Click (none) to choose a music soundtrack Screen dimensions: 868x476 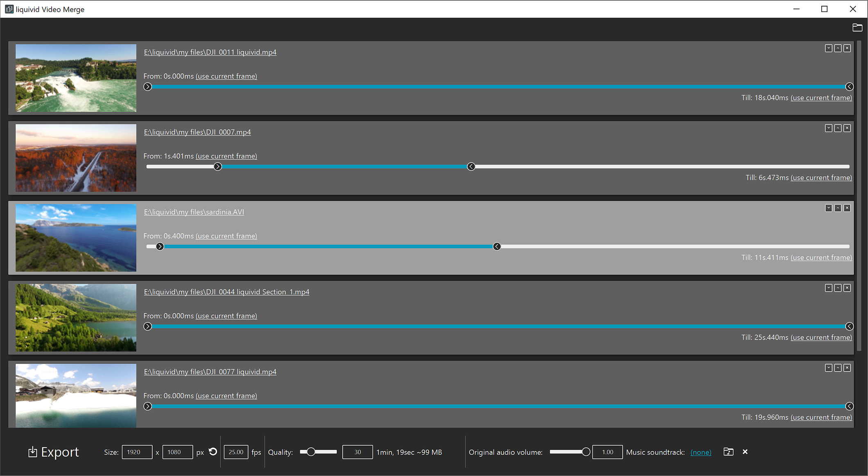coord(701,452)
